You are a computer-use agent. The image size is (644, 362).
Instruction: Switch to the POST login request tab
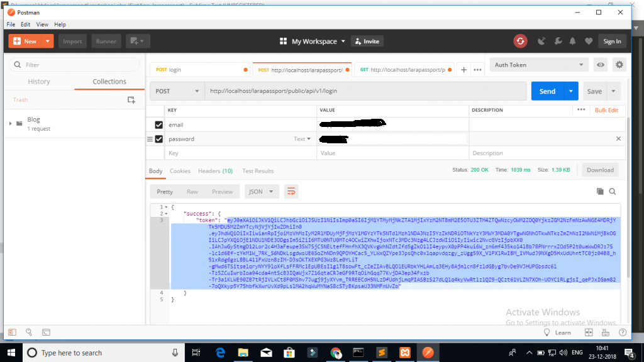click(x=199, y=70)
